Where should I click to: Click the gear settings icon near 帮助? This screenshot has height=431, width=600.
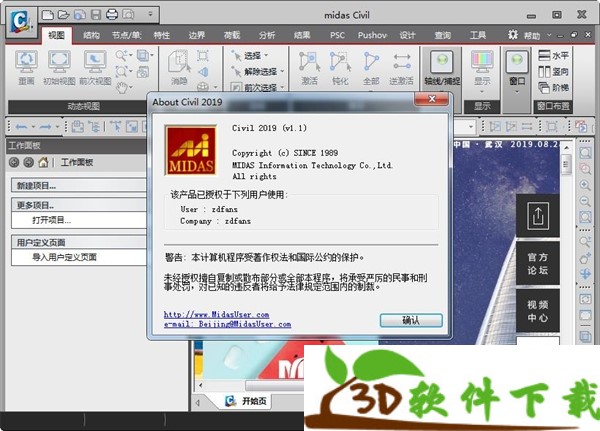(x=513, y=35)
